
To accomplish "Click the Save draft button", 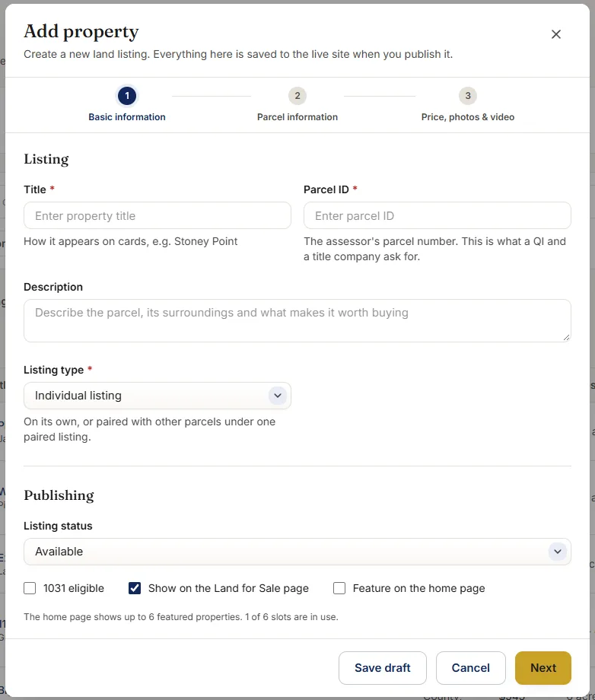I will [x=383, y=668].
